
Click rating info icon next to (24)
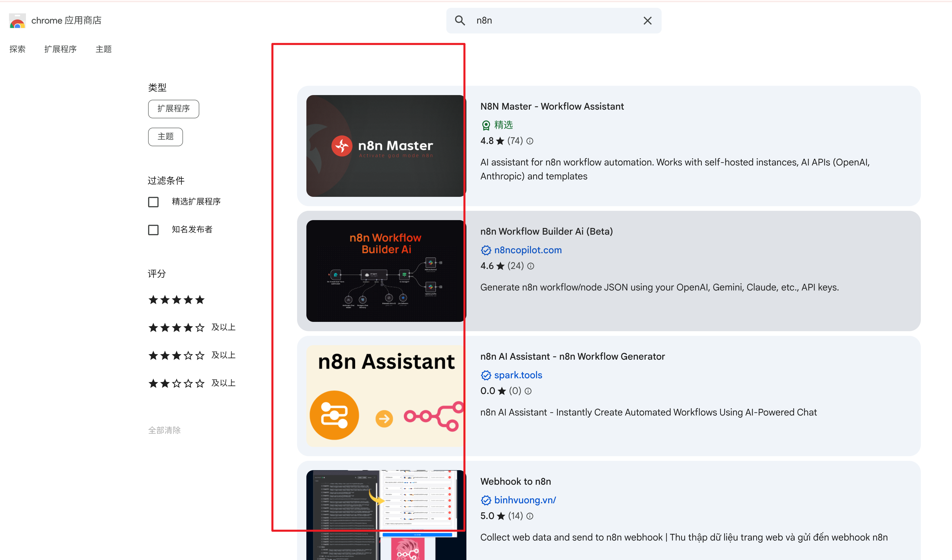coord(530,266)
